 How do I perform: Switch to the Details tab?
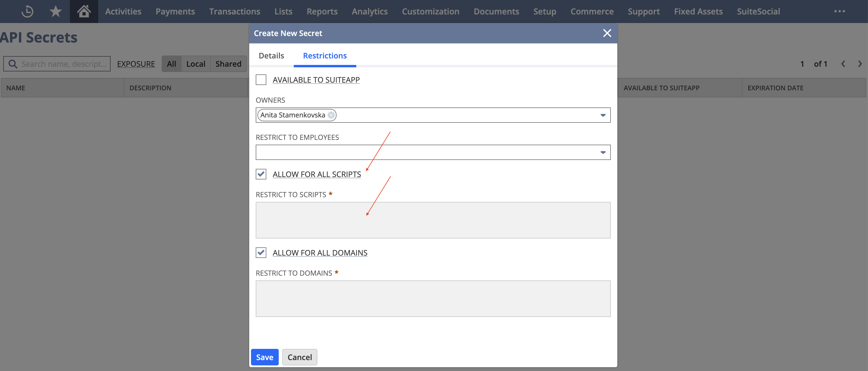click(x=271, y=56)
